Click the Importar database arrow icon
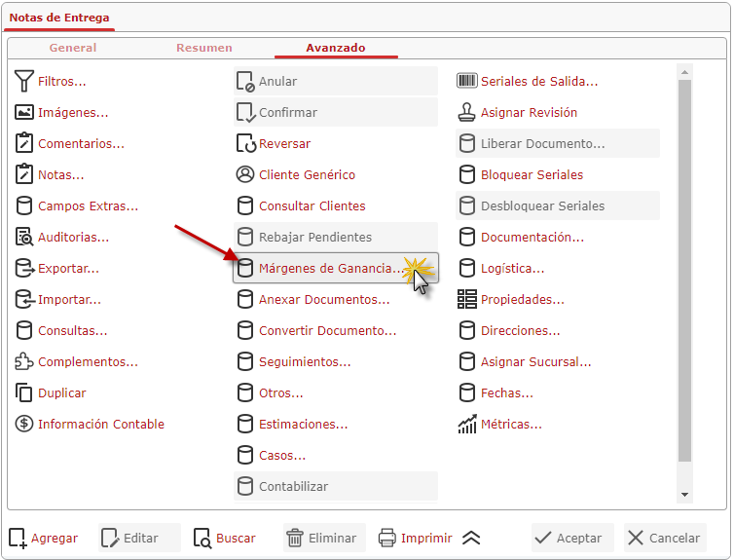The image size is (734, 560). (24, 299)
